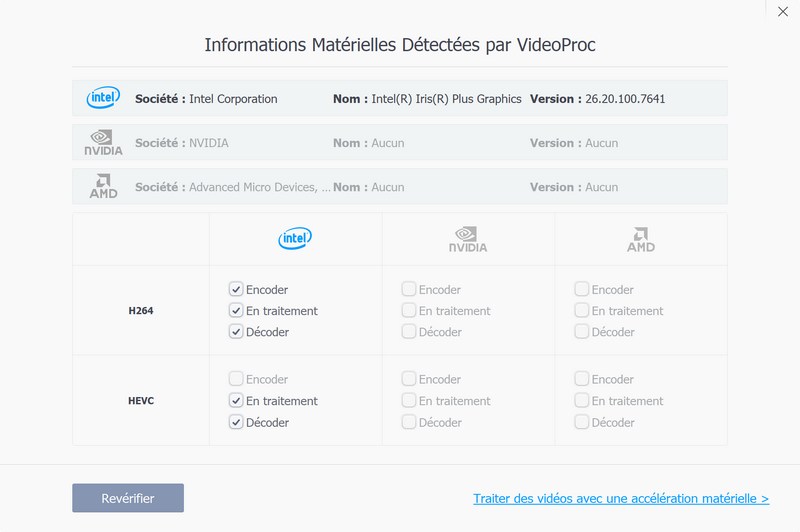Toggle Intel HEVC Décoder checkbox
The height and width of the screenshot is (532, 800).
236,422
